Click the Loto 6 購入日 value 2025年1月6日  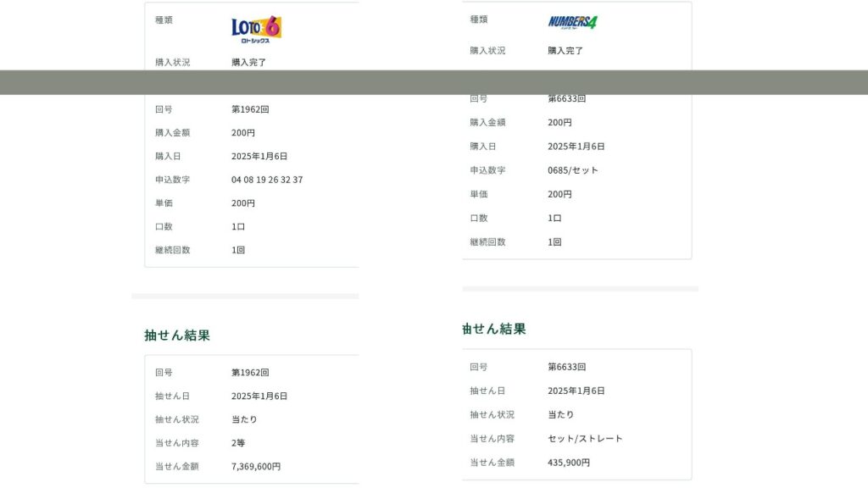tap(259, 157)
